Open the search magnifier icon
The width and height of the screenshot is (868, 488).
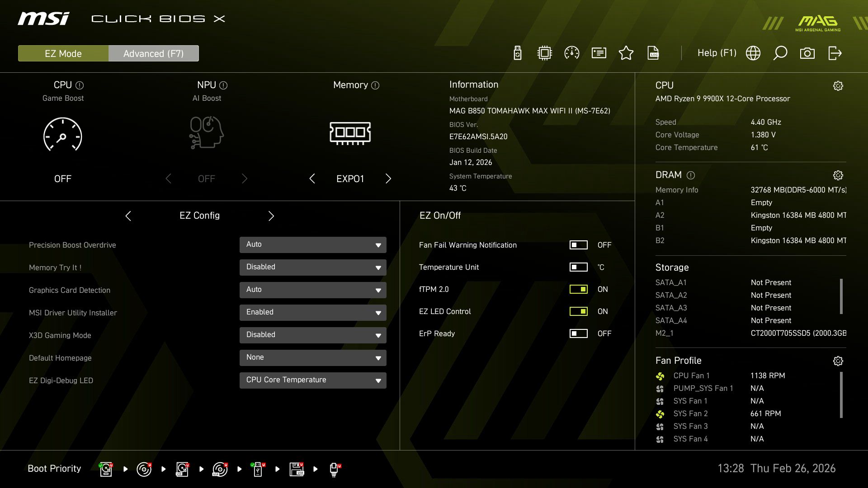pos(780,53)
